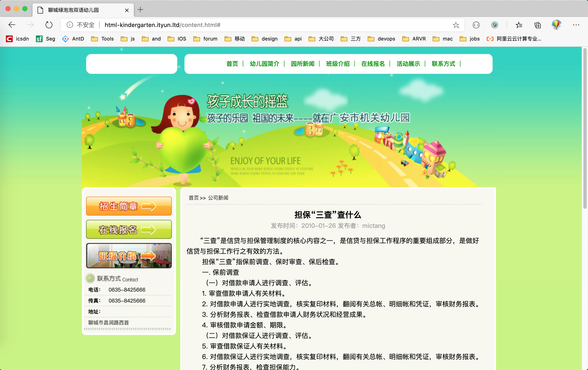
Task: Expand the Tools bookmark folder
Action: click(103, 39)
